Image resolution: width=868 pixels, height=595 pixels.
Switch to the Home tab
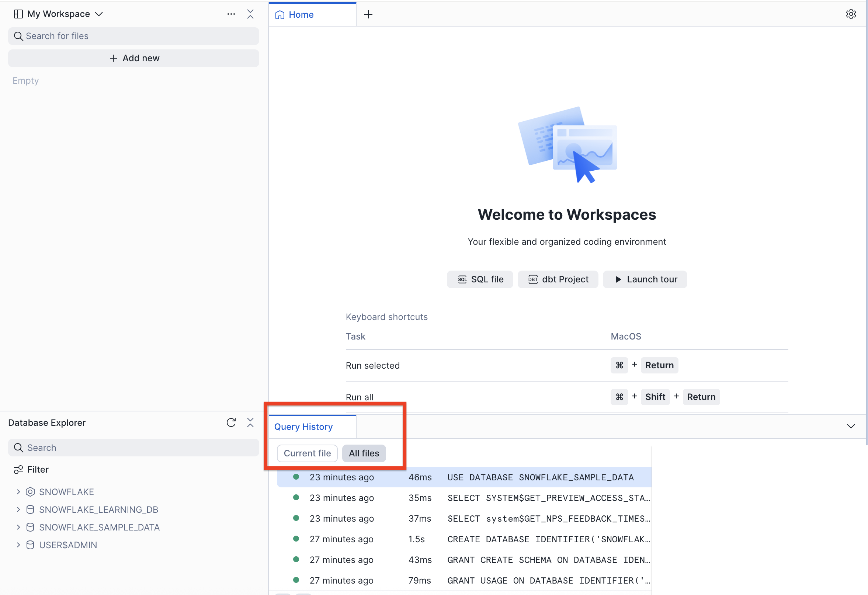[x=312, y=15]
